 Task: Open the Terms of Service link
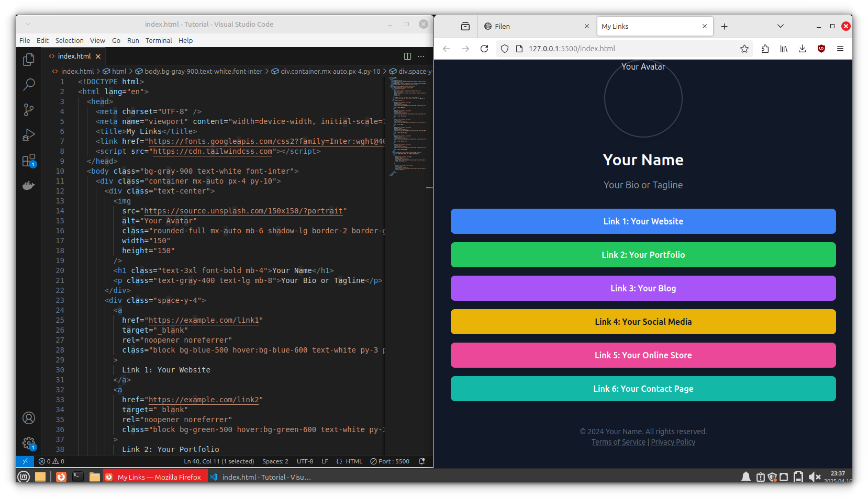pos(618,441)
